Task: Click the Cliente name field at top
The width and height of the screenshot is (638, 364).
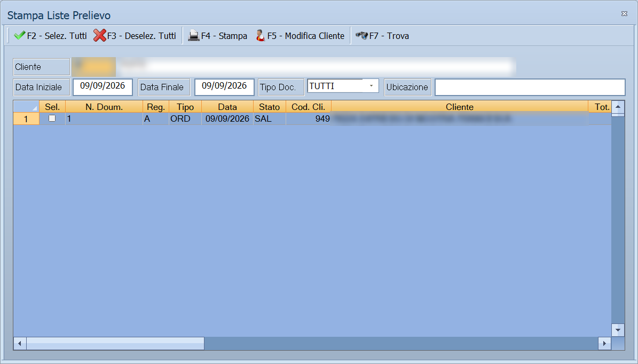Action: (316, 67)
